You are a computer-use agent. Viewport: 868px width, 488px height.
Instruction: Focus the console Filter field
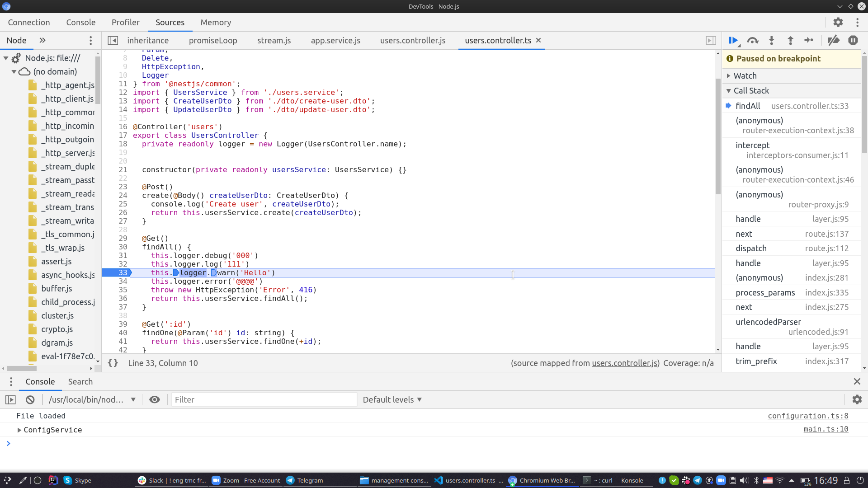click(264, 399)
